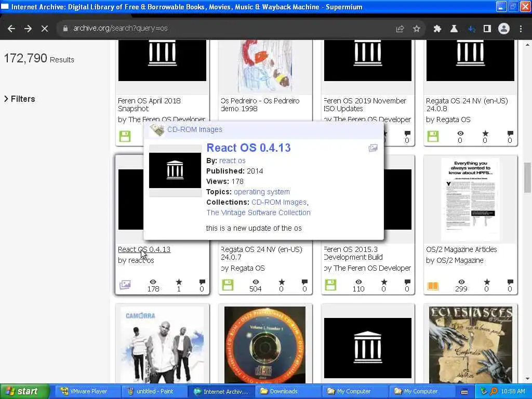Click the star icon on OS/2 Magazine card
532x399 pixels.
pyautogui.click(x=487, y=282)
